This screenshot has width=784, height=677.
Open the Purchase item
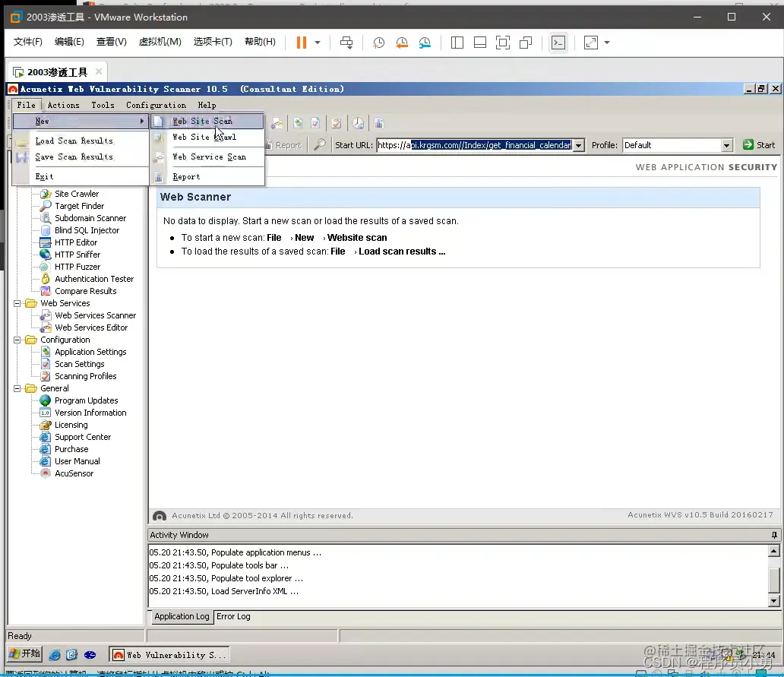click(71, 449)
